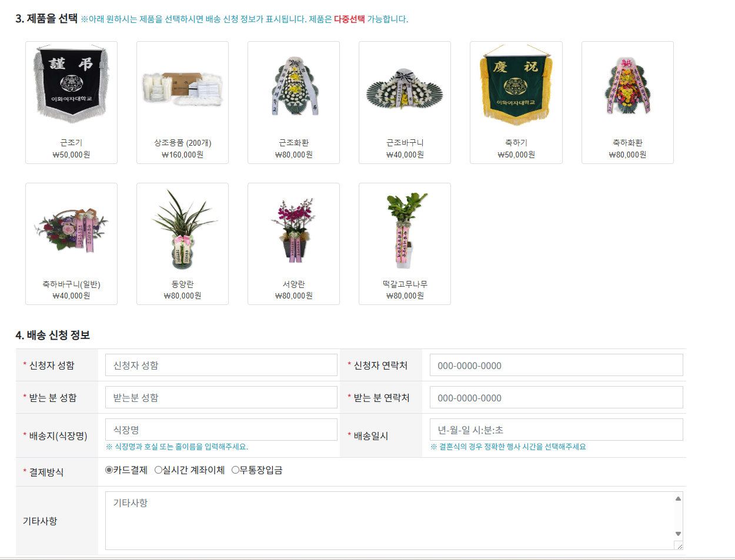Click the 기타사항 textarea scroll down arrow

point(678,534)
